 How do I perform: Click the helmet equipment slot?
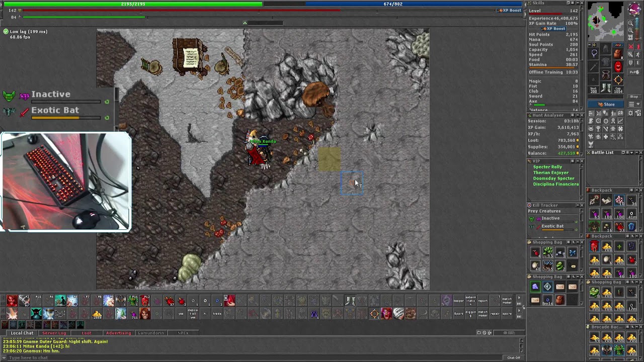pyautogui.click(x=606, y=49)
